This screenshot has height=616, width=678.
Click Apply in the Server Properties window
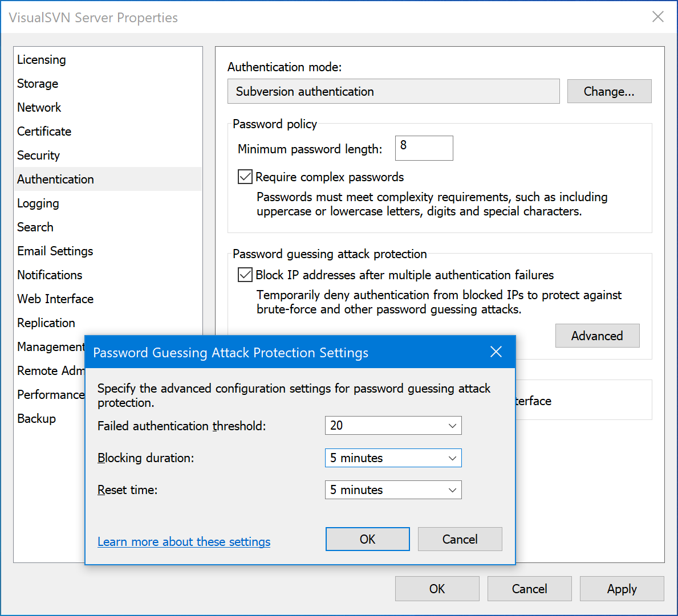pos(622,589)
